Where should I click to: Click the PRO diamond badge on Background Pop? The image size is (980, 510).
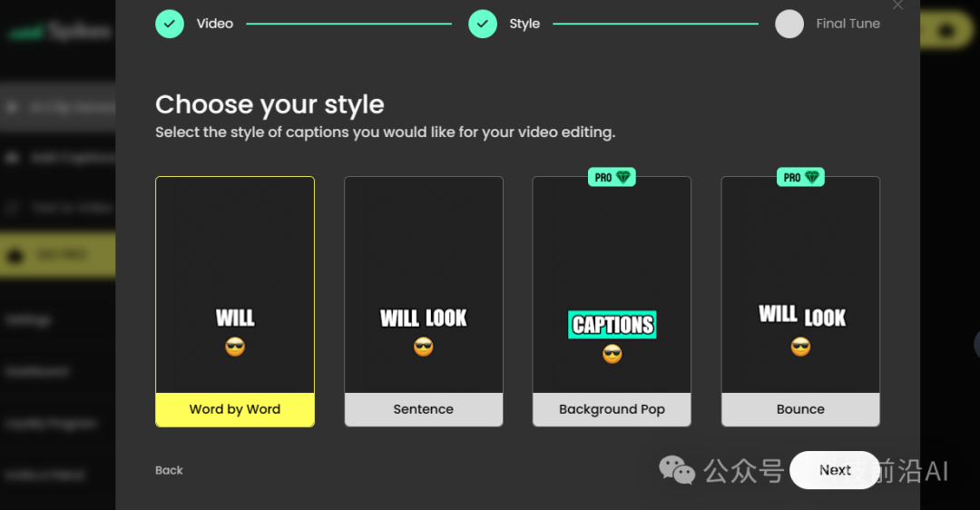[x=612, y=177]
